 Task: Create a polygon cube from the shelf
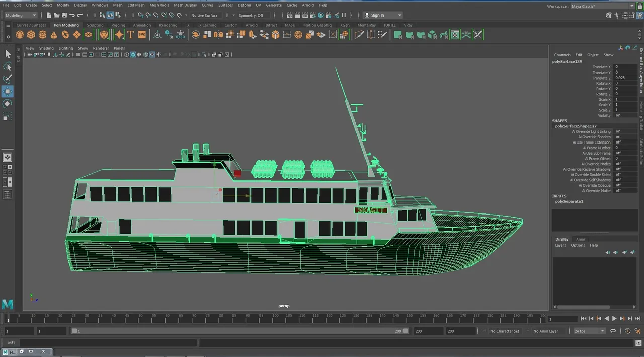[31, 35]
